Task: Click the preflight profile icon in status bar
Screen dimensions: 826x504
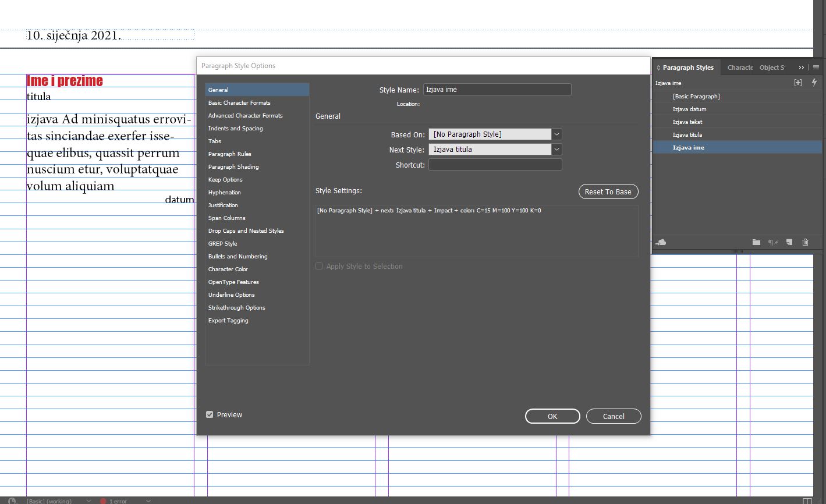Action: click(13, 501)
